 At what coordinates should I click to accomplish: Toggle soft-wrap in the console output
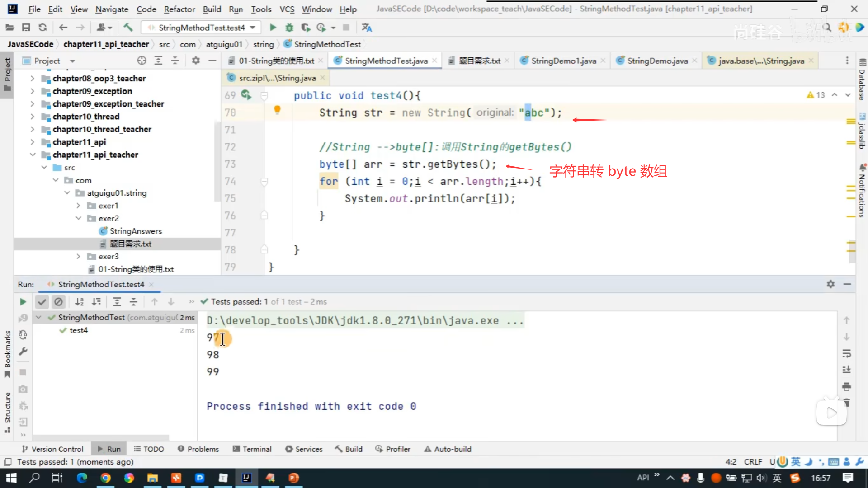point(847,353)
